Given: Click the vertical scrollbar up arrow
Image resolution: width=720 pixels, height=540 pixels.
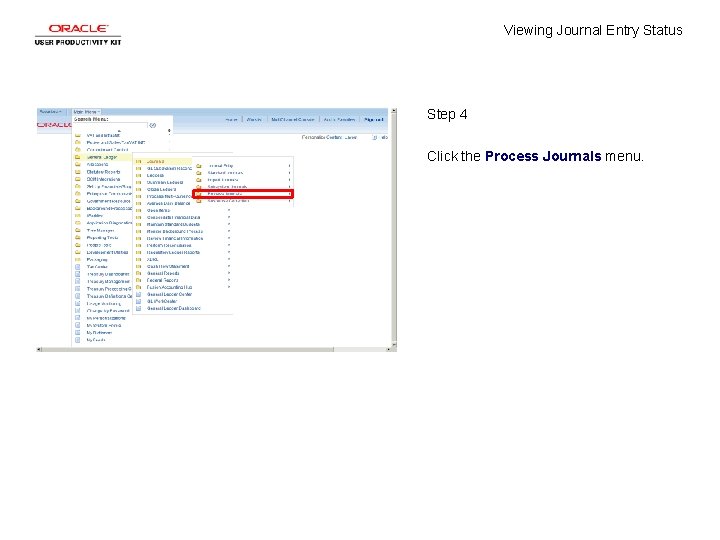Looking at the screenshot, I should pos(394,111).
